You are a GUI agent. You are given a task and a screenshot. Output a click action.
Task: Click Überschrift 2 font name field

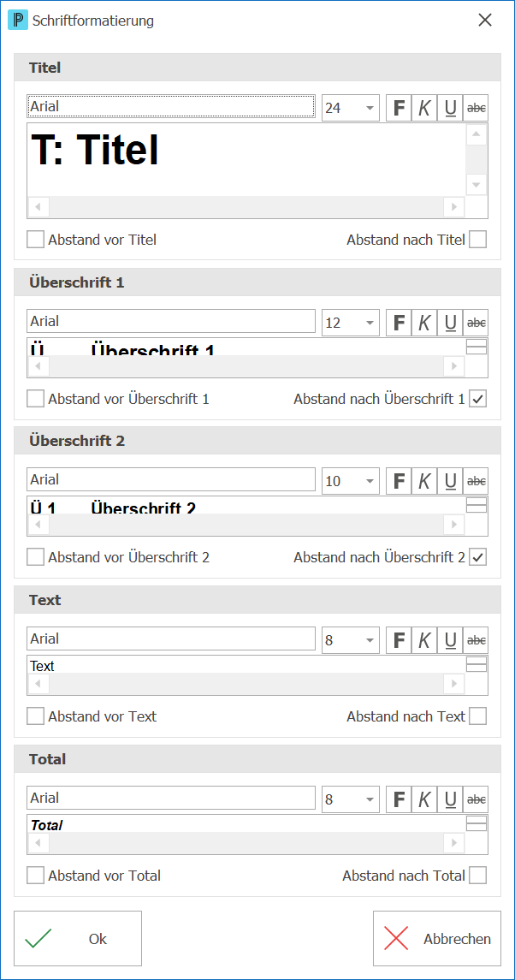coord(171,480)
